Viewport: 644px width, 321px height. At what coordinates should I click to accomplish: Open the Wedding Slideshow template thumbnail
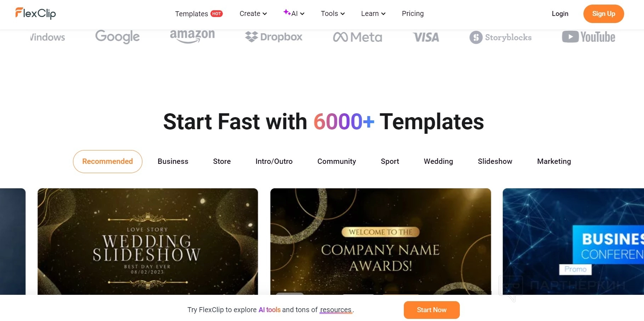point(148,241)
